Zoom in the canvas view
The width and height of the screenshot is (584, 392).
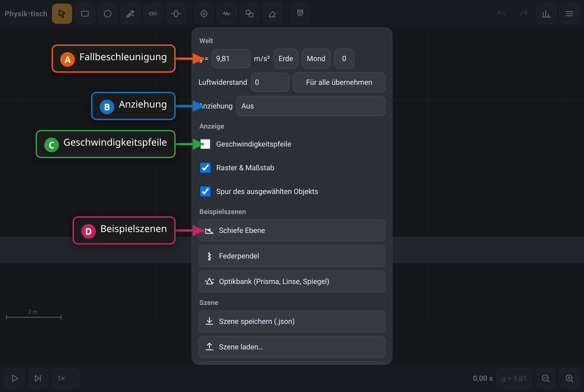(569, 378)
